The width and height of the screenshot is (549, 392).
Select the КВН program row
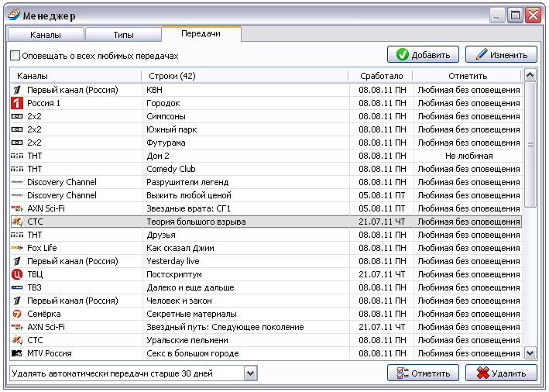pyautogui.click(x=266, y=90)
